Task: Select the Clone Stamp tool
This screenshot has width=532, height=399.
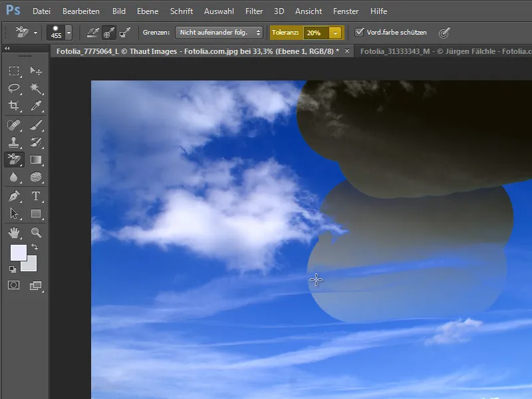Action: tap(14, 142)
